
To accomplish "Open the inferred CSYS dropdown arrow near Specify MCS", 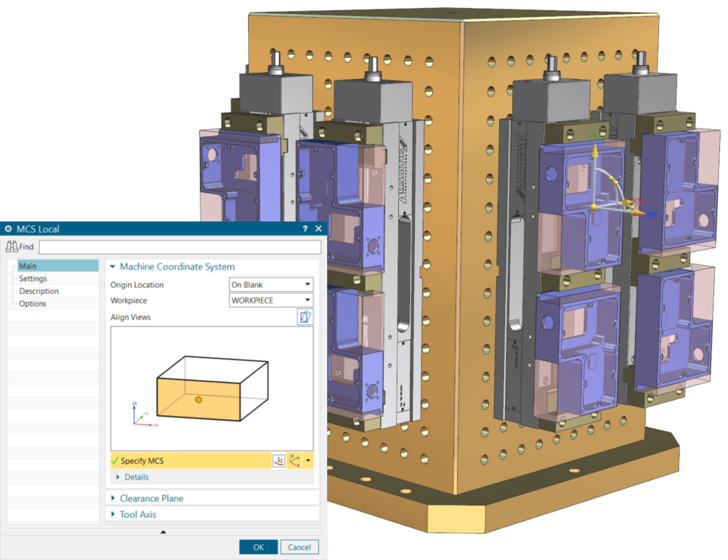I will click(308, 460).
